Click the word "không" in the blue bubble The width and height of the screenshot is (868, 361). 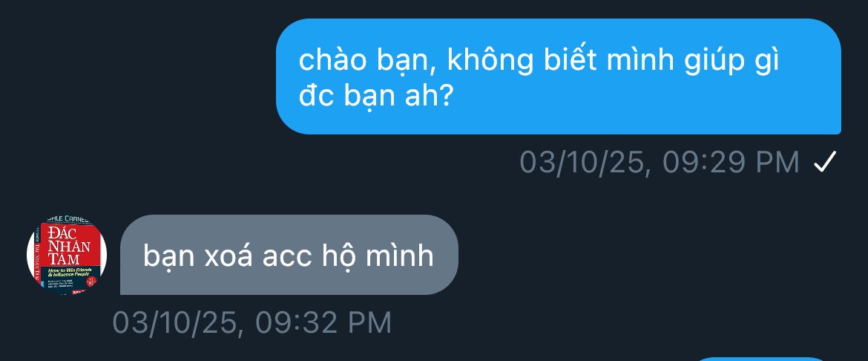coord(490,60)
